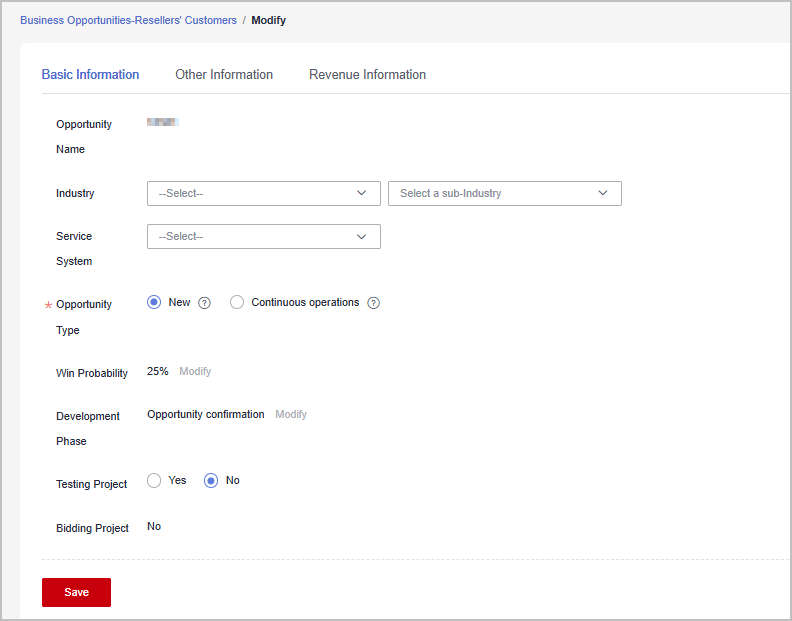Open the Other Information tab
This screenshot has width=792, height=621.
click(224, 74)
